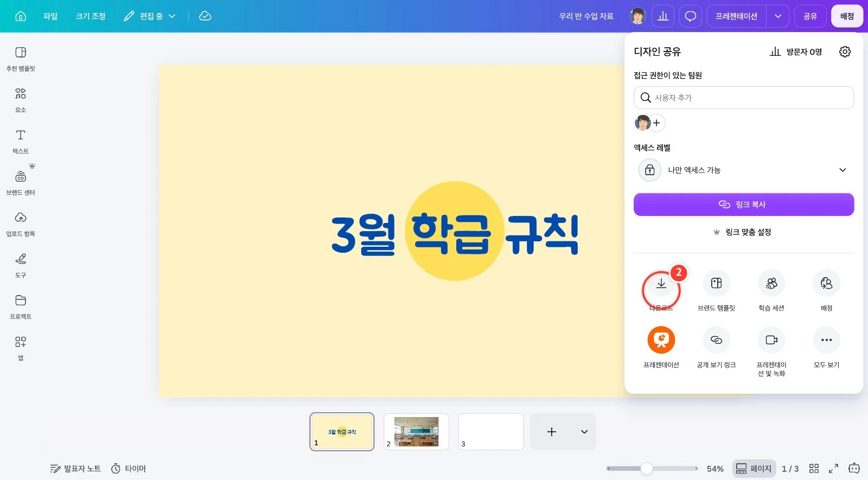Open the assistant robot icon
Image resolution: width=868 pixels, height=480 pixels.
coord(854,468)
